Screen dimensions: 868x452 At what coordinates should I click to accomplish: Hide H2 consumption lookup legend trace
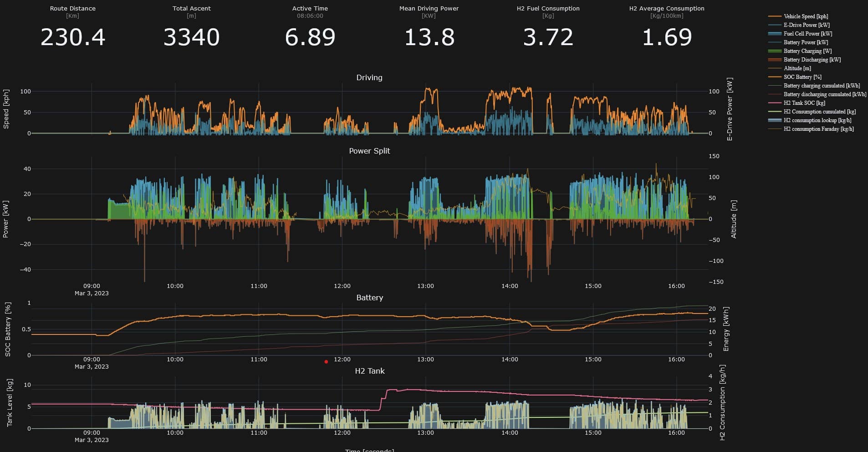pyautogui.click(x=817, y=120)
